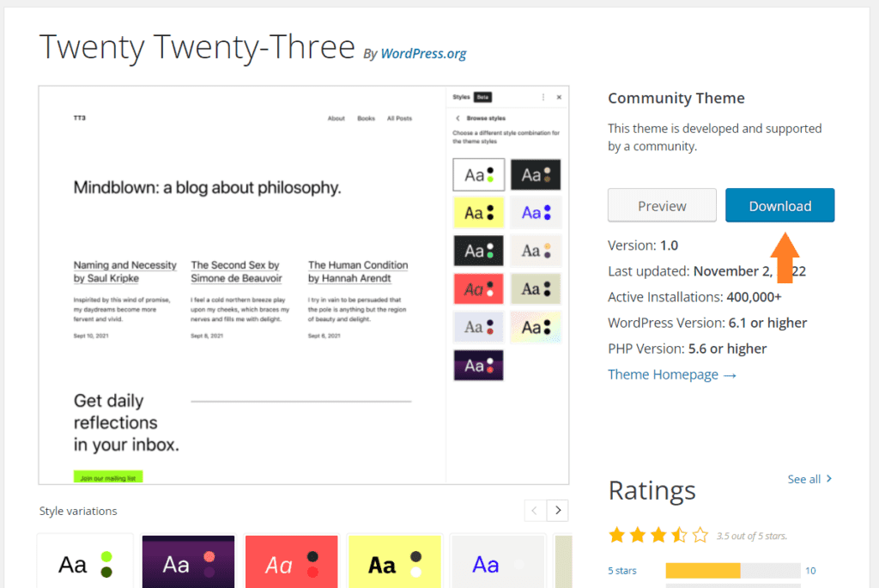Click the previous arrow in Style variations

[535, 510]
